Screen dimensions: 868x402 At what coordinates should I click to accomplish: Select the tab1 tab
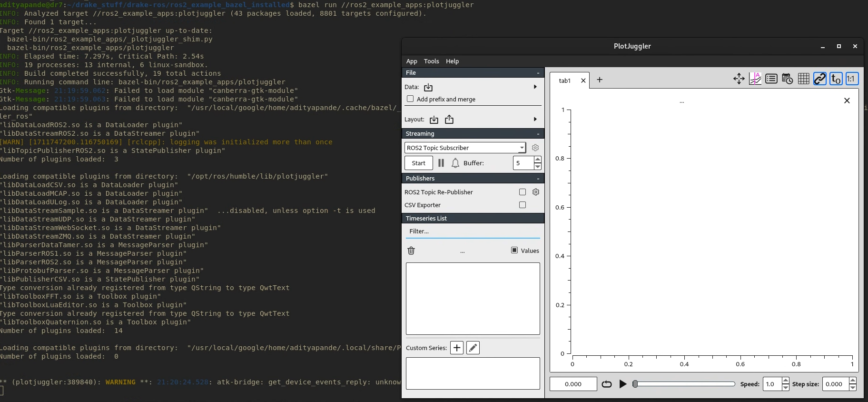click(565, 80)
